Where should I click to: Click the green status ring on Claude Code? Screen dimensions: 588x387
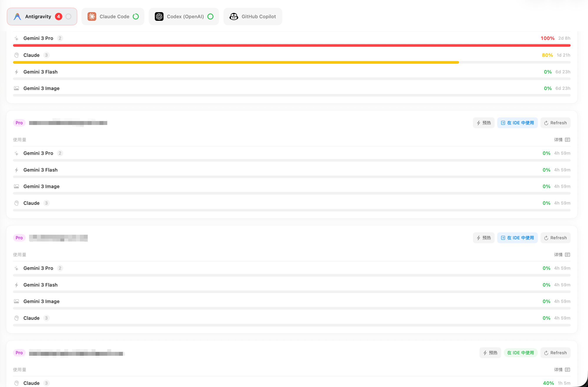[136, 16]
